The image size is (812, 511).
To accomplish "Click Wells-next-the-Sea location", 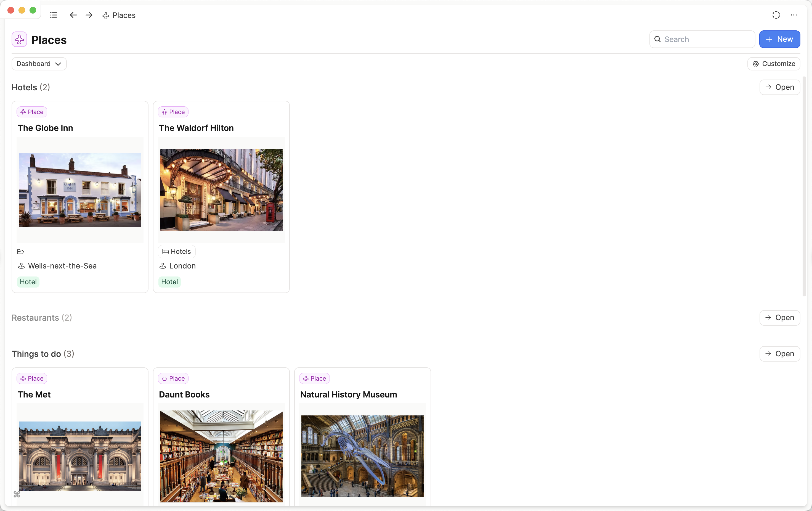I will coord(57,266).
